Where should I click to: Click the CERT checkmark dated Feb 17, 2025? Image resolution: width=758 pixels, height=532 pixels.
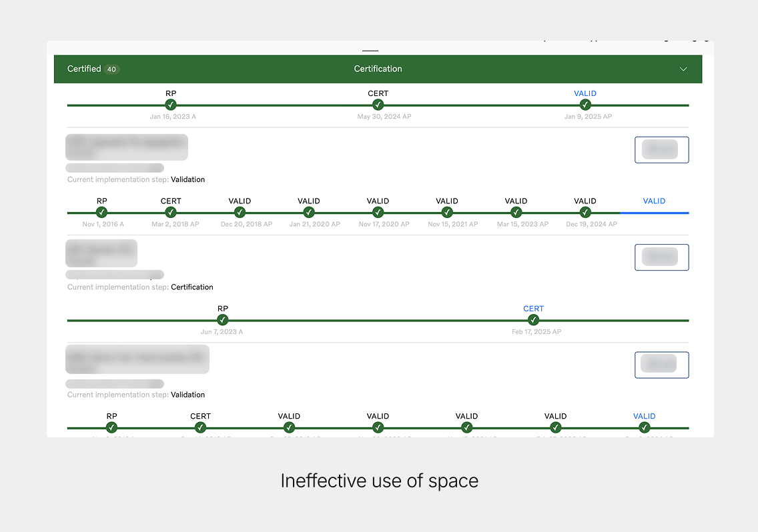(x=533, y=320)
